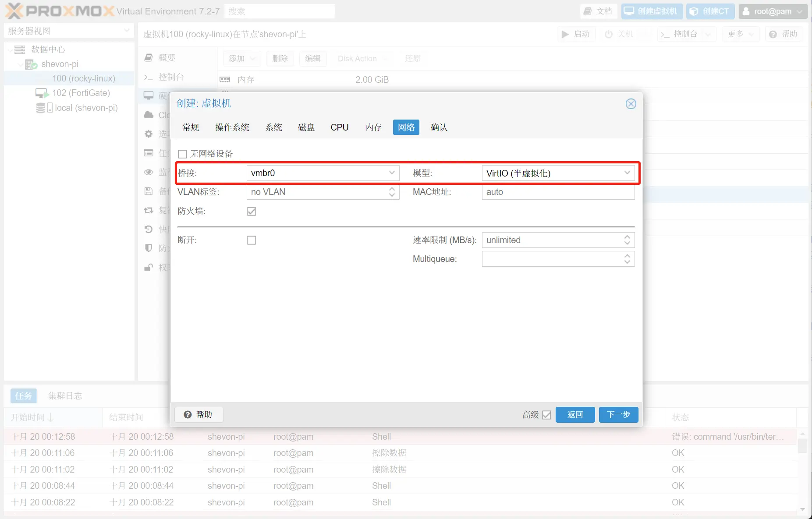Click the MAC address input field

[558, 192]
